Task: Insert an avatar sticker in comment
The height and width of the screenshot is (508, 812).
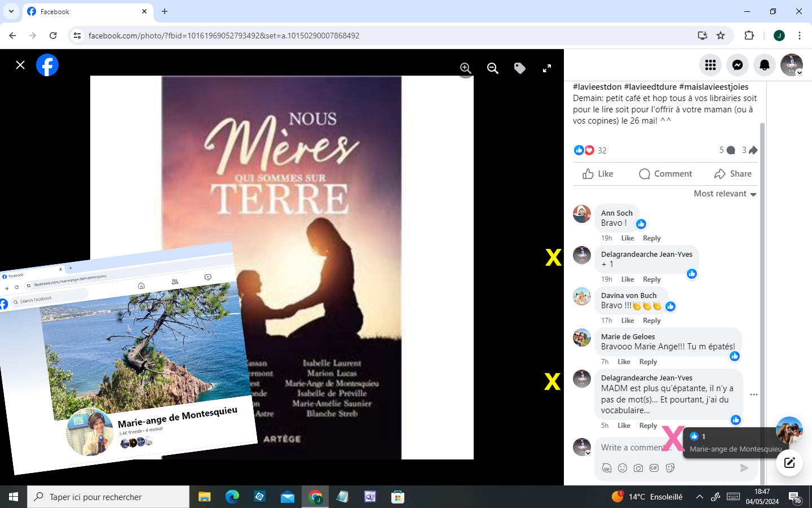Action: click(x=607, y=468)
